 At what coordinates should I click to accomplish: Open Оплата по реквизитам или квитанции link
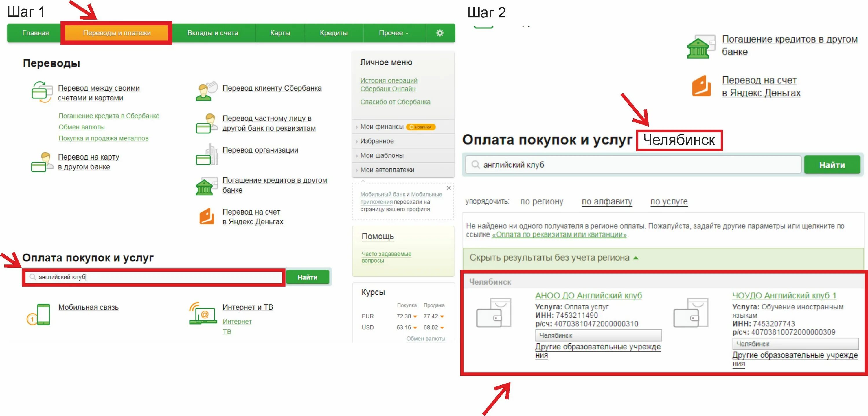point(559,234)
